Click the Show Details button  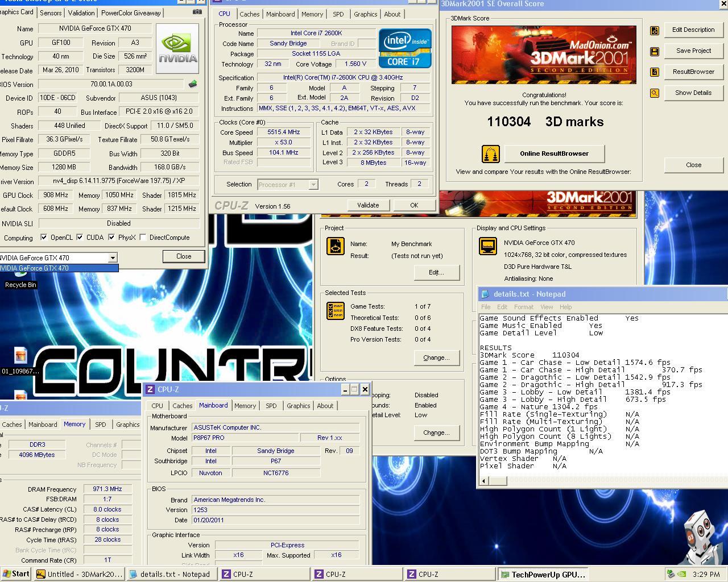pos(693,93)
